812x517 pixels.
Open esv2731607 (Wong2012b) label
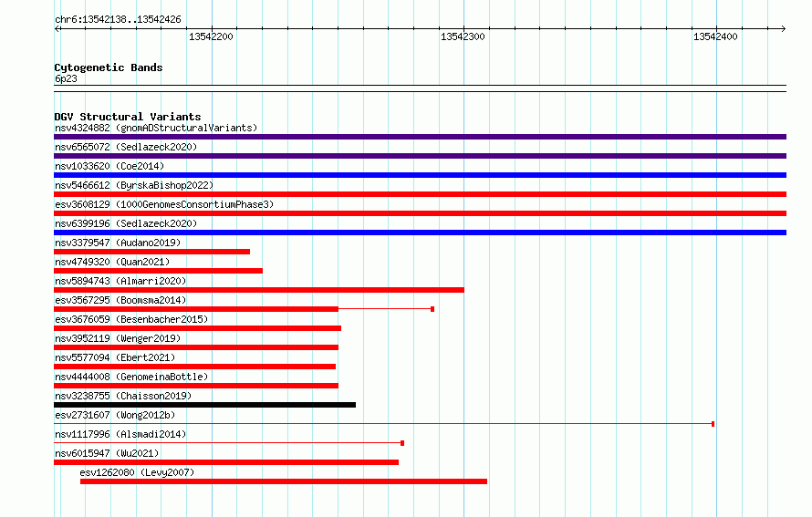click(115, 415)
